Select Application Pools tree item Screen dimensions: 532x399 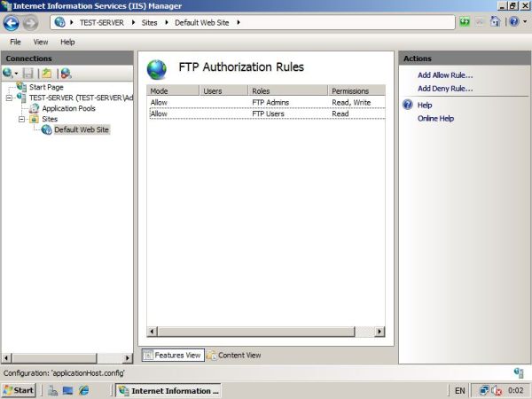tap(68, 108)
